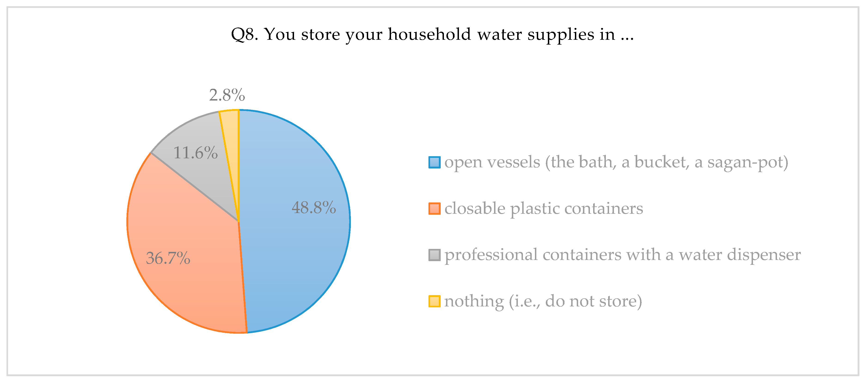Click the word 'household' in the chart title
Image resolution: width=868 pixels, height=385 pixels.
[429, 34]
